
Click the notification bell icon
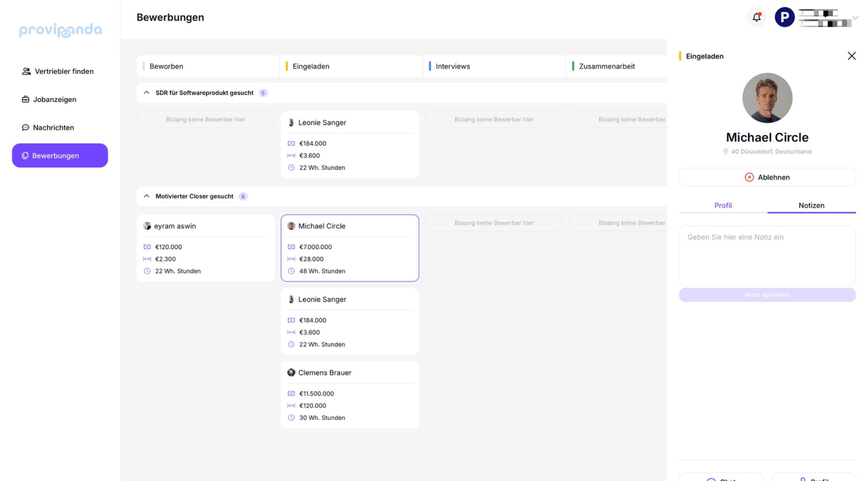coord(756,17)
